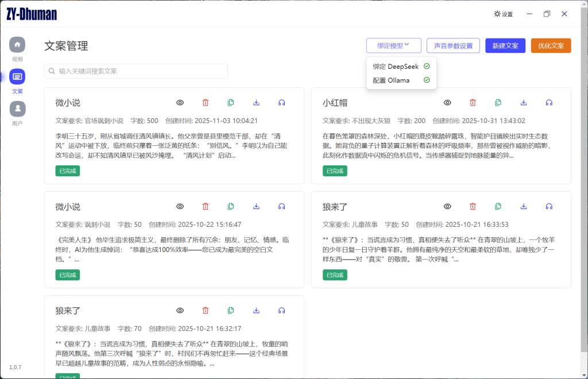Preview the 70-word 狼来了 via eye icon
Image resolution: width=588 pixels, height=379 pixels.
pos(180,311)
